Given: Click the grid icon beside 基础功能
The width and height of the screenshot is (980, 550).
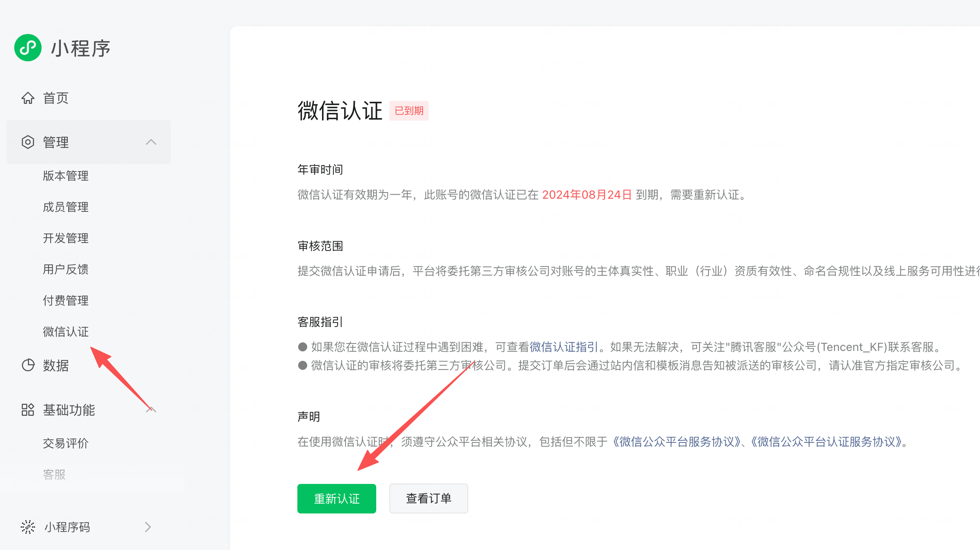Looking at the screenshot, I should pyautogui.click(x=28, y=410).
